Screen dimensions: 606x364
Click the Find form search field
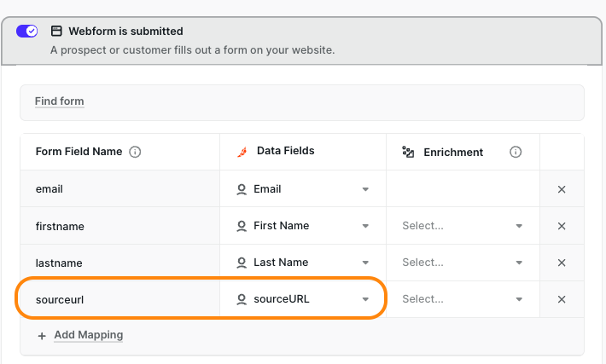click(x=301, y=102)
